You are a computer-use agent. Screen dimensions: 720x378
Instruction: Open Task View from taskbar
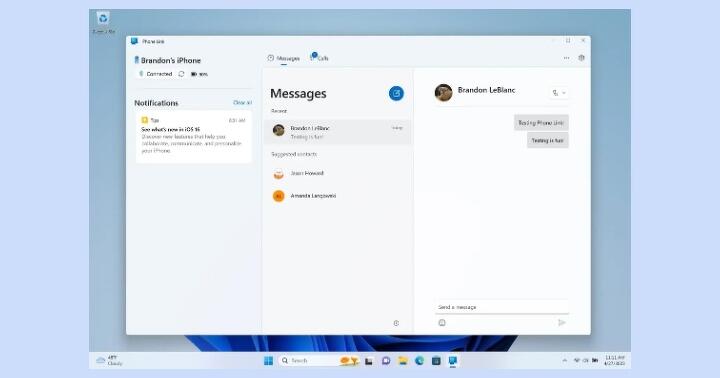coord(369,361)
